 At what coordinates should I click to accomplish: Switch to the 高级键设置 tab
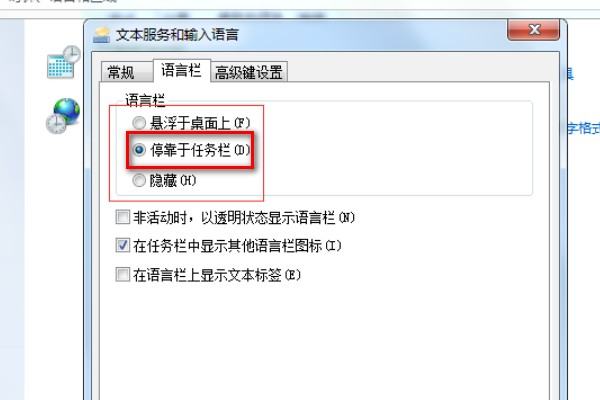coord(249,72)
